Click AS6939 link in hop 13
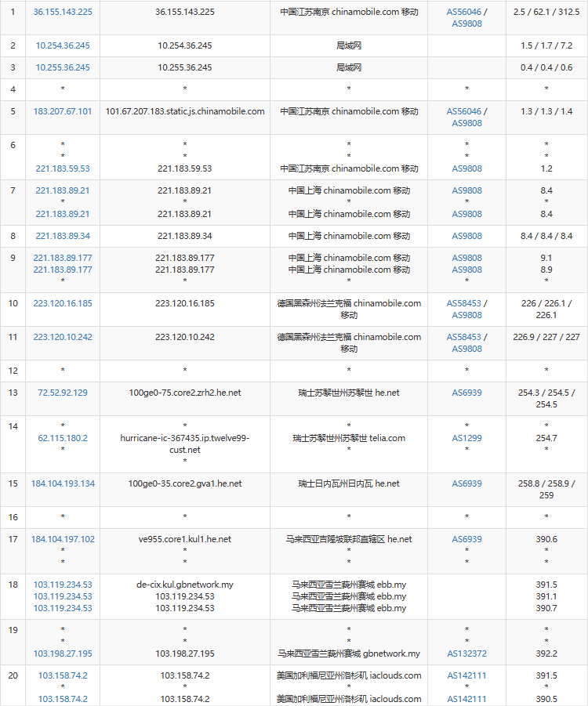 (x=466, y=393)
